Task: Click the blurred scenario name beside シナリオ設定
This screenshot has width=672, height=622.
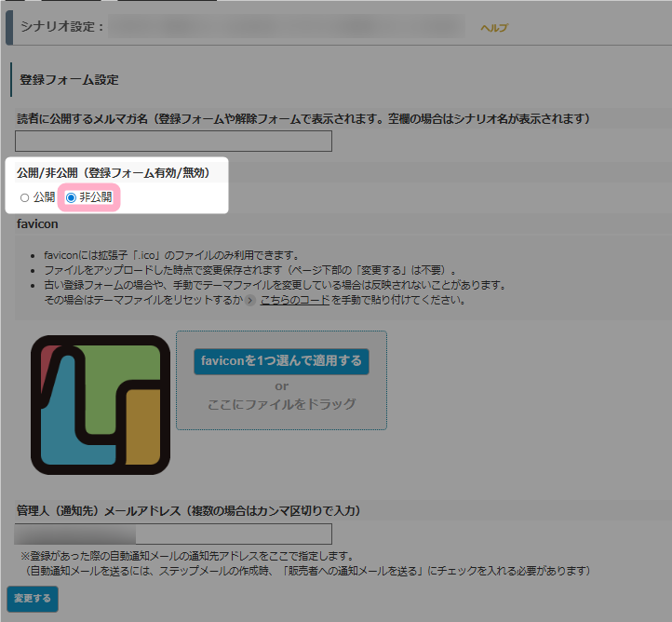Action: tap(286, 27)
